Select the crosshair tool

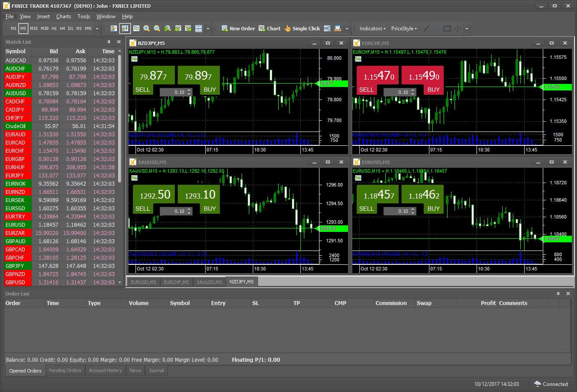tap(458, 29)
